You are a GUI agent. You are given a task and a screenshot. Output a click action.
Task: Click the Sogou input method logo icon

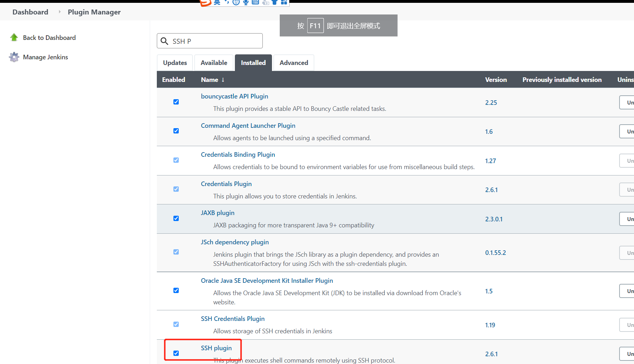click(206, 3)
